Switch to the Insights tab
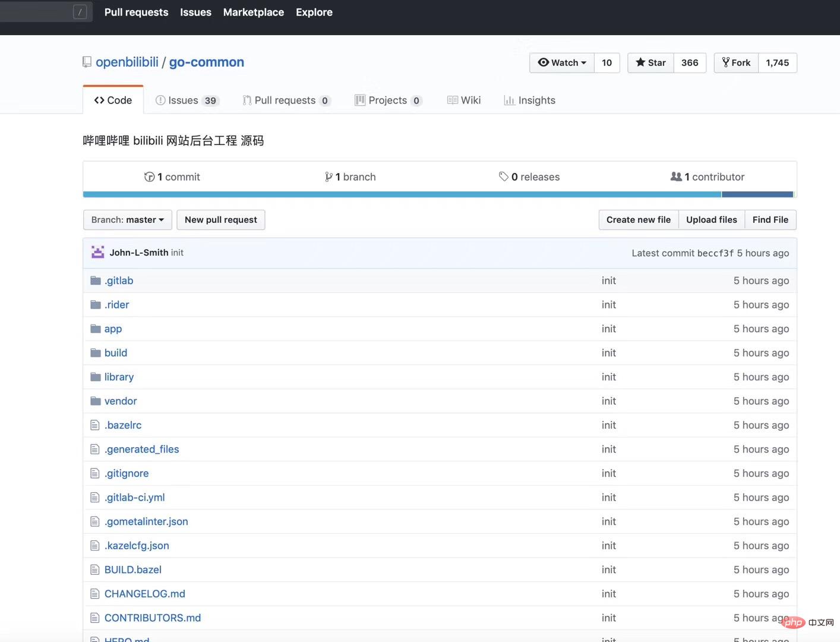The height and width of the screenshot is (642, 840). (x=529, y=100)
